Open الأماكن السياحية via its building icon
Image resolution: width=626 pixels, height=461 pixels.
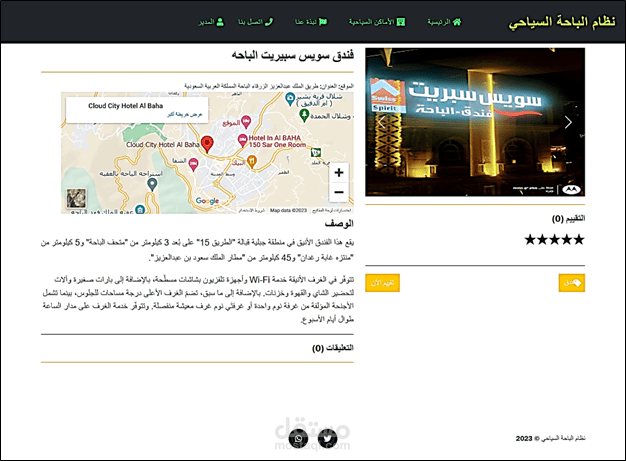tap(400, 22)
